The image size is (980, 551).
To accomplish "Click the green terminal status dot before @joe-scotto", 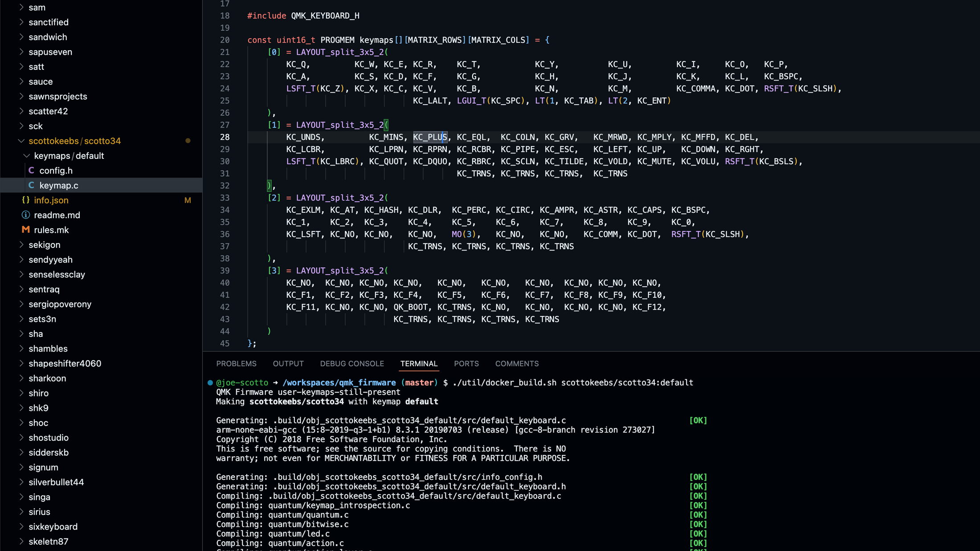I will click(210, 382).
